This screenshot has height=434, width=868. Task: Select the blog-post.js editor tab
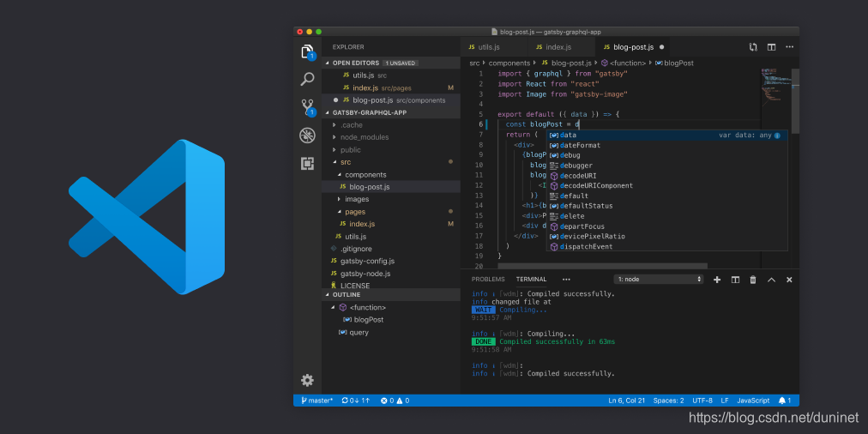pos(634,47)
